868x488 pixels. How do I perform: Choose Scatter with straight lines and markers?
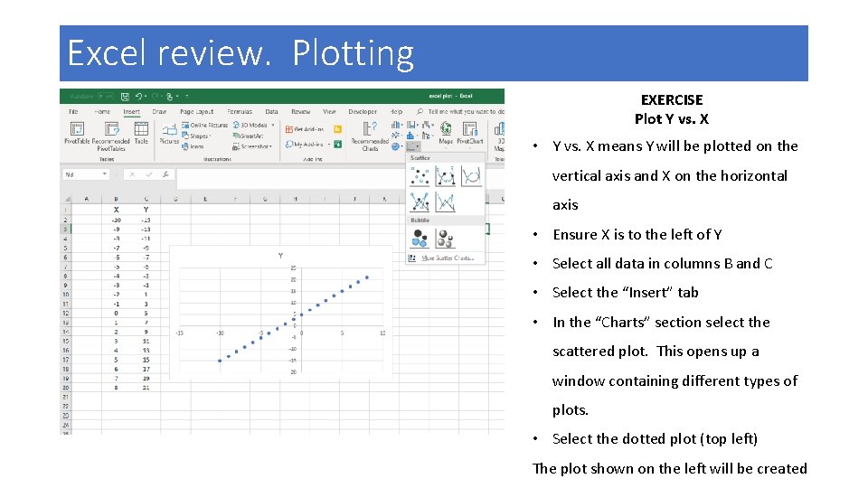pos(419,202)
